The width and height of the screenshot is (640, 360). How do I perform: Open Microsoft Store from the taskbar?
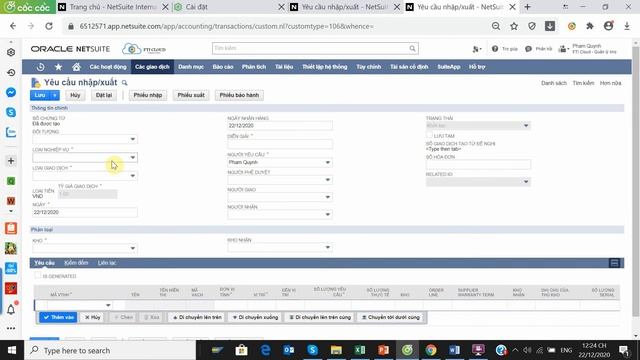pyautogui.click(x=241, y=350)
